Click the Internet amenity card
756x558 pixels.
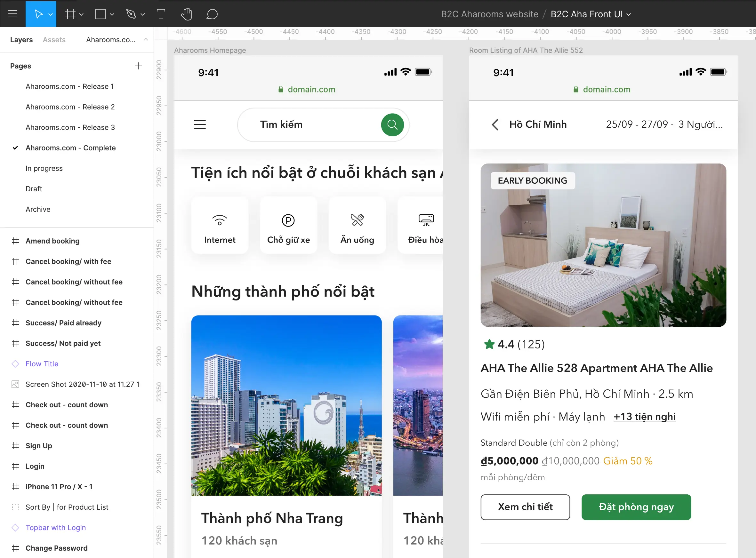click(220, 225)
